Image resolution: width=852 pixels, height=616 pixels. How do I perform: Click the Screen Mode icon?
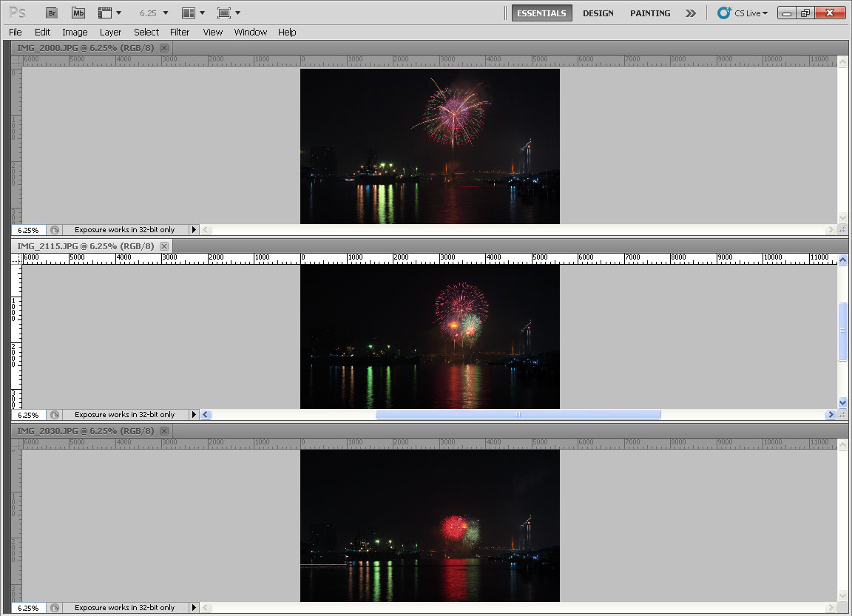(224, 13)
